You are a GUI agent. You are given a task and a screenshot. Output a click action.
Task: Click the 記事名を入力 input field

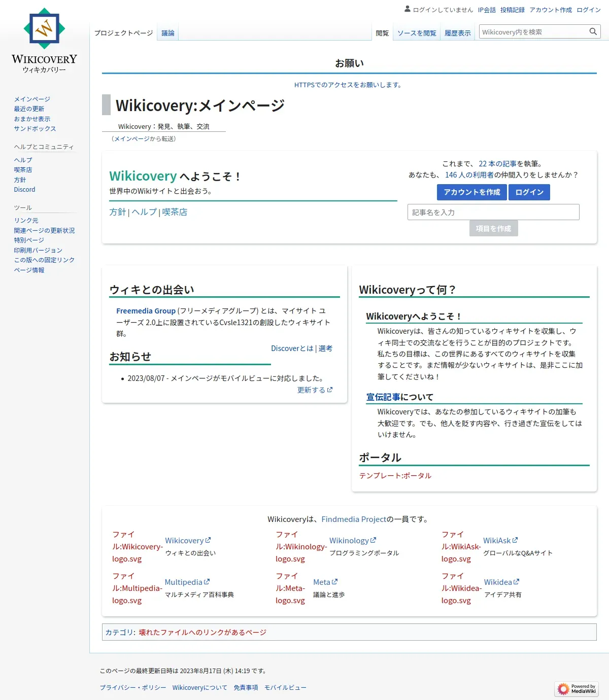(493, 212)
